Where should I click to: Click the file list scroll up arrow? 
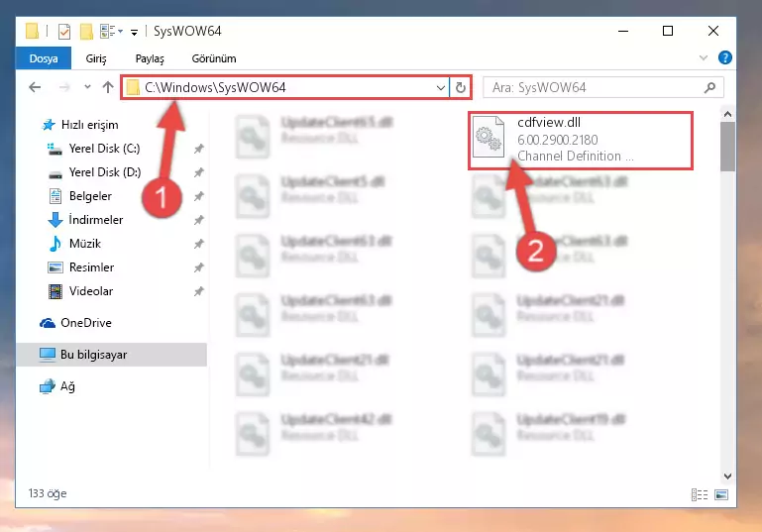(x=727, y=114)
